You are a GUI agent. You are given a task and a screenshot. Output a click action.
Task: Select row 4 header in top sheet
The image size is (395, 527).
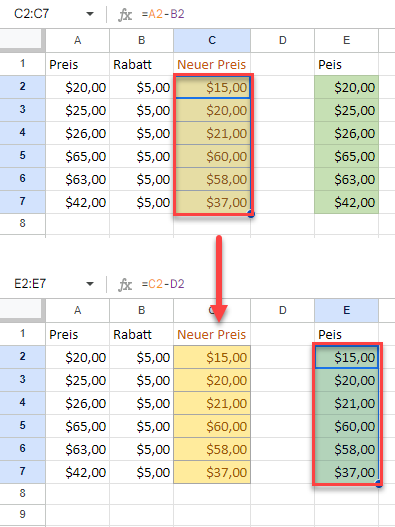(23, 133)
